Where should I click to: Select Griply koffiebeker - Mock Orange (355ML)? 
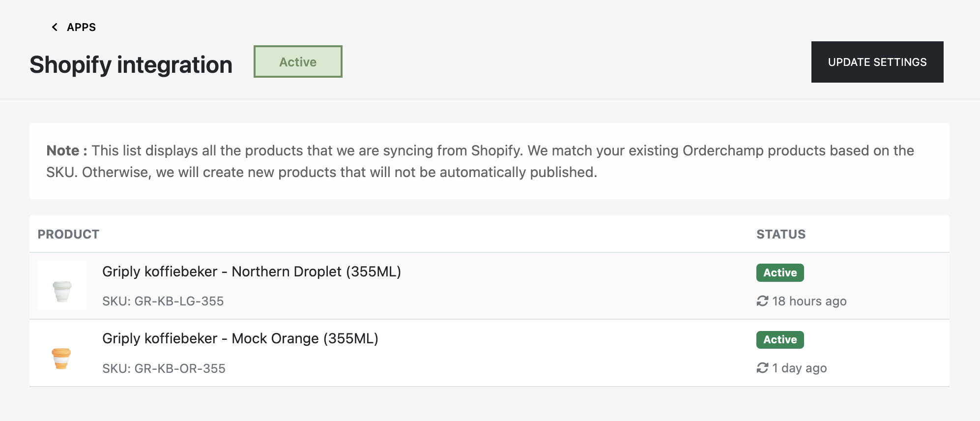[240, 338]
